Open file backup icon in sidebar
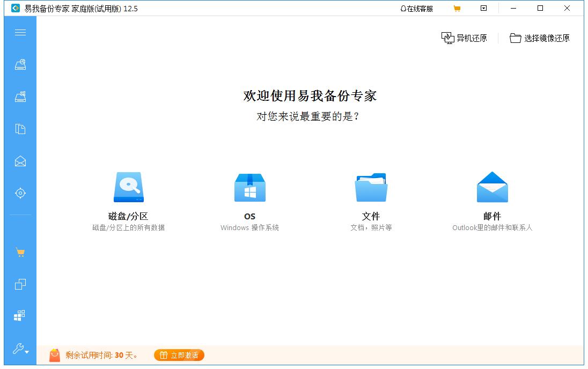 point(20,129)
